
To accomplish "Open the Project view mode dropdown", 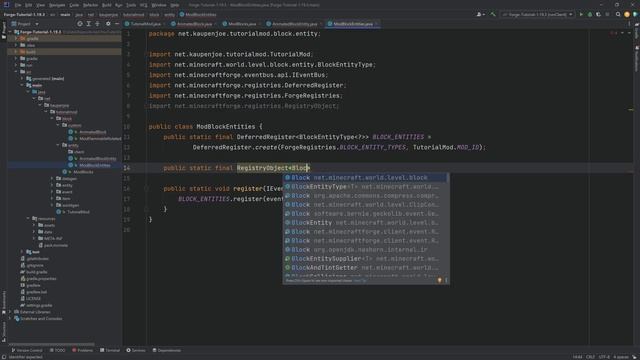I will (25, 24).
